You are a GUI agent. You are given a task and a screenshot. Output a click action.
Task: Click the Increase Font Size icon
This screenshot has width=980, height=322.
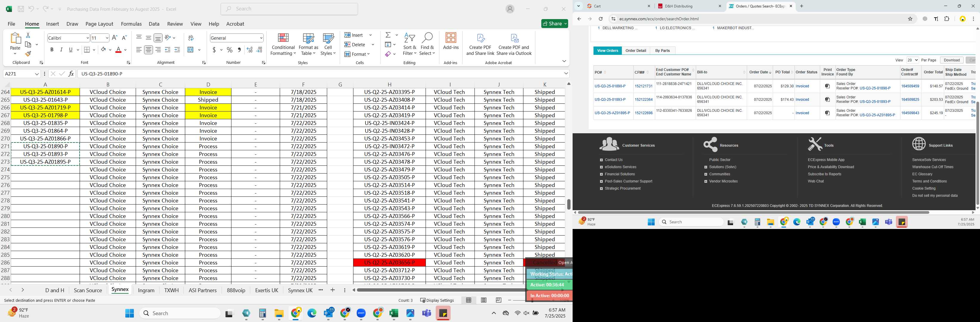tap(115, 38)
